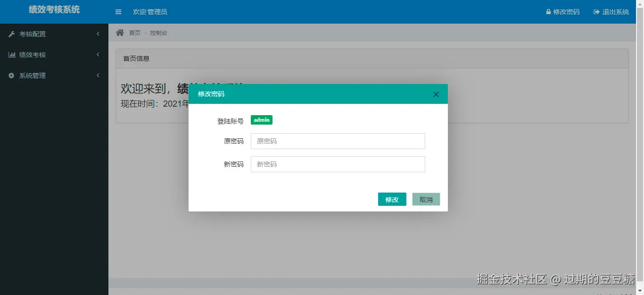Open the 首页 breadcrumb item

tap(135, 33)
